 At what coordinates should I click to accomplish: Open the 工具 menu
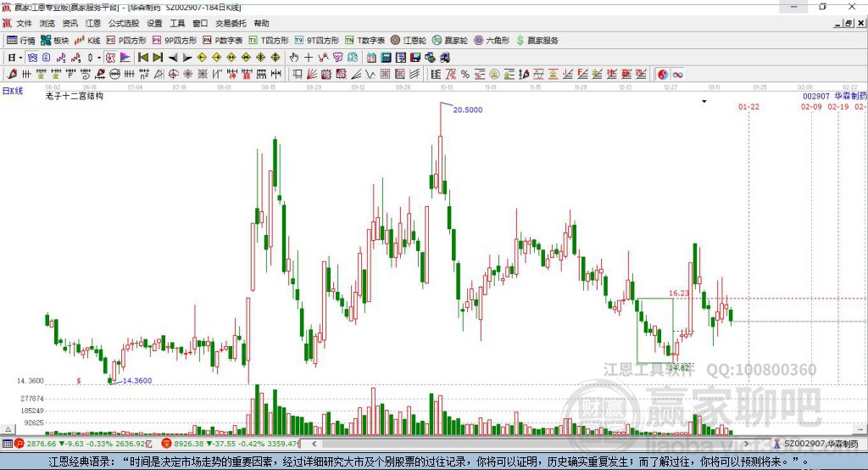pos(177,23)
